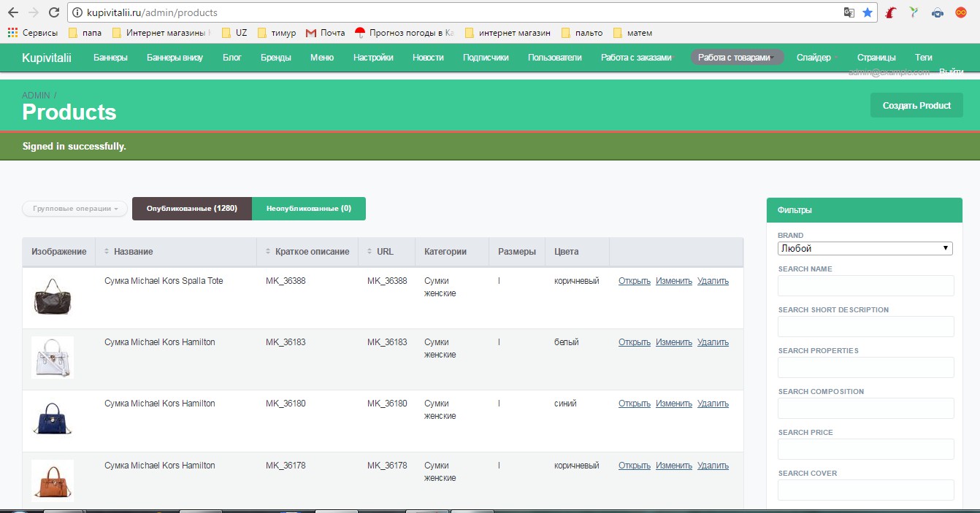Screen dimensions: 980x513
Task: Open the тимур bookmark folder
Action: click(x=277, y=32)
